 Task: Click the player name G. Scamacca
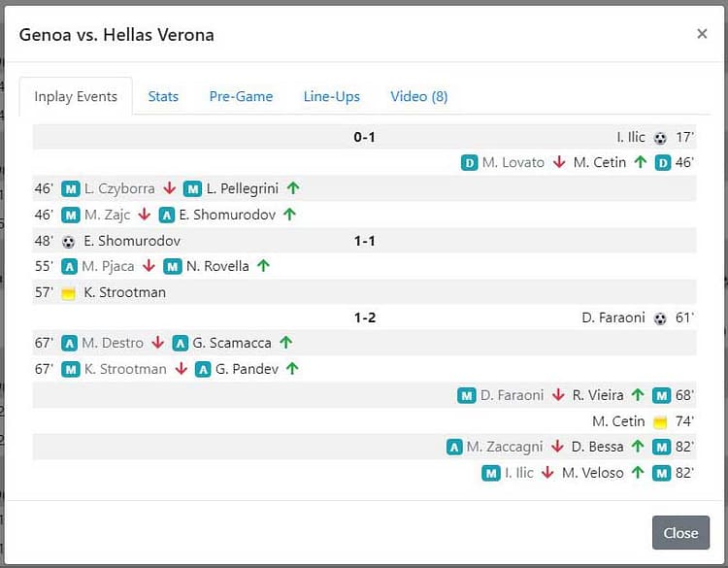click(x=232, y=343)
